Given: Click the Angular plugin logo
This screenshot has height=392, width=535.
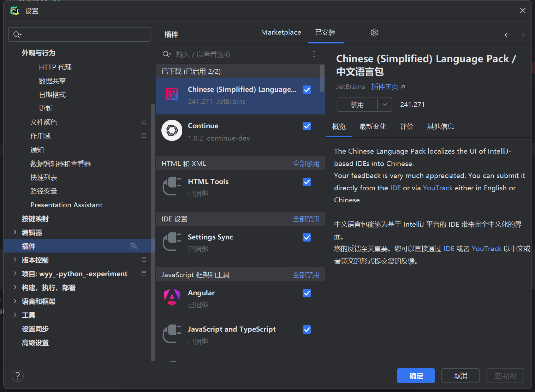Looking at the screenshot, I should coord(172,297).
